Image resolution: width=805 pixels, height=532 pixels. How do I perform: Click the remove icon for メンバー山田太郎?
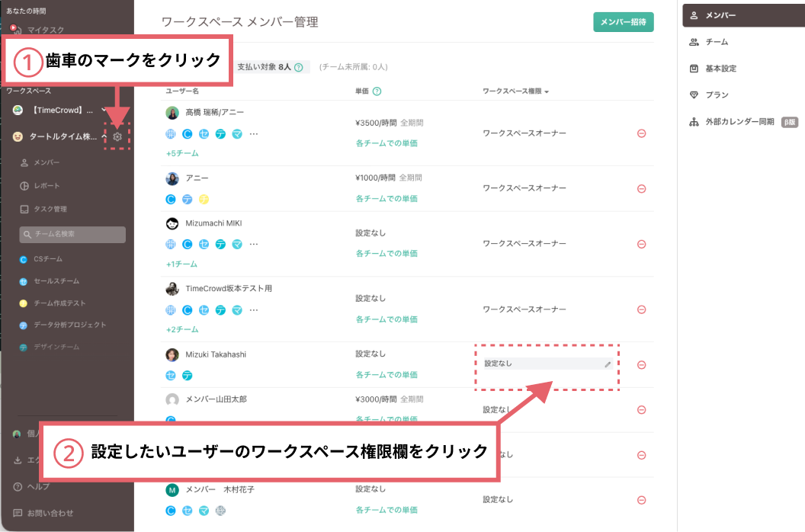[643, 409]
